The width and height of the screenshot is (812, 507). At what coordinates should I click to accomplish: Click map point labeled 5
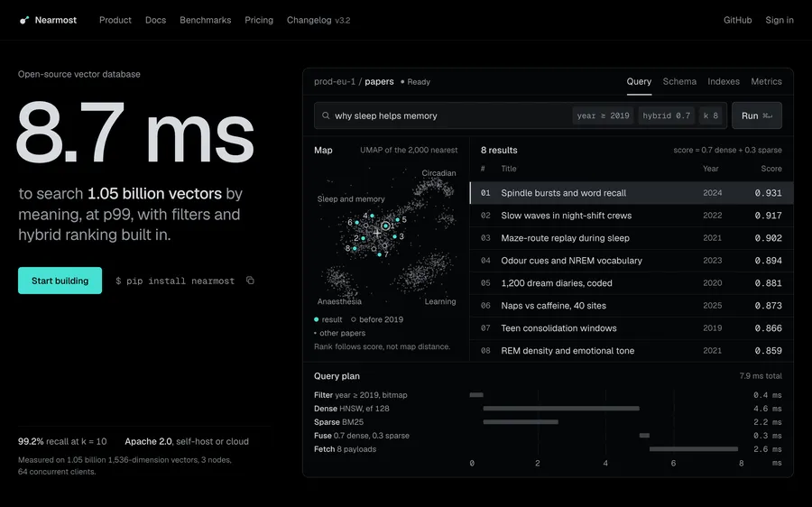398,219
